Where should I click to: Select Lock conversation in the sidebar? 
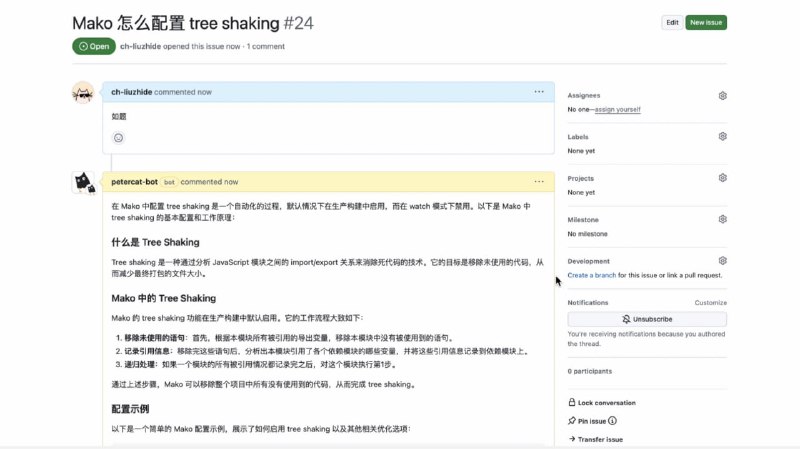[606, 403]
